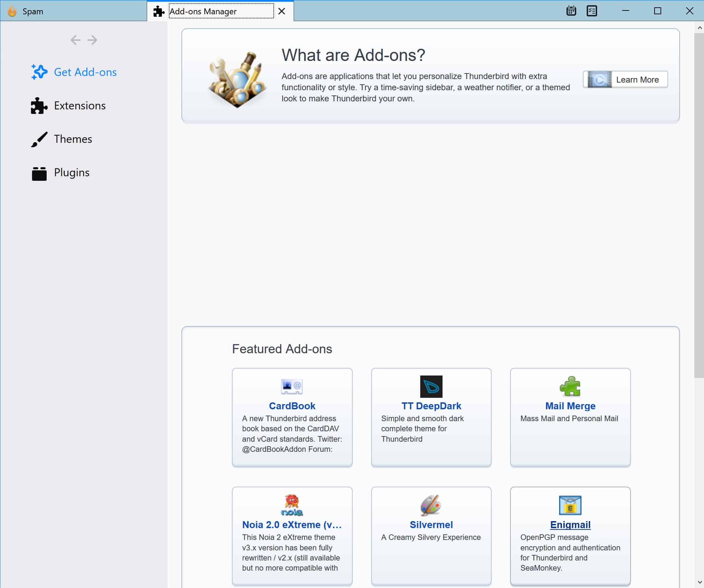Click the Silvermel palette icon
This screenshot has width=704, height=588.
(431, 505)
